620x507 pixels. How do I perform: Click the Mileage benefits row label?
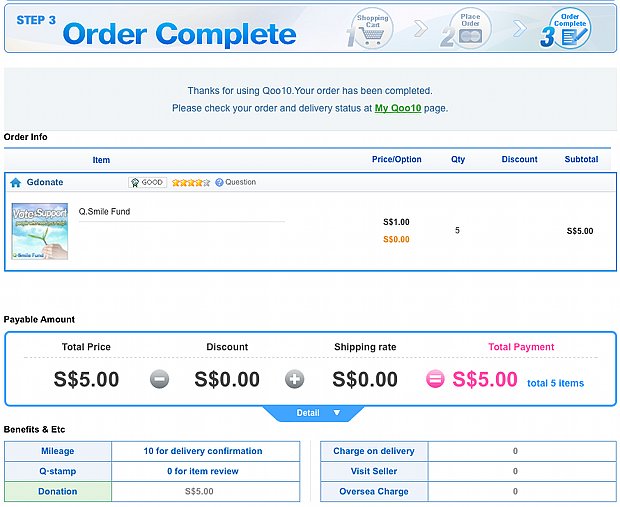pyautogui.click(x=58, y=451)
